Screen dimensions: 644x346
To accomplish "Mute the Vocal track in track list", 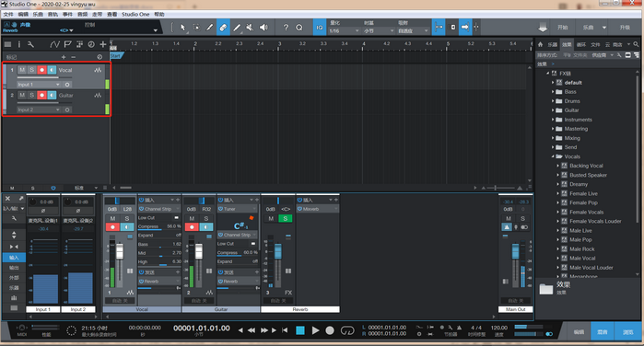I will (22, 70).
